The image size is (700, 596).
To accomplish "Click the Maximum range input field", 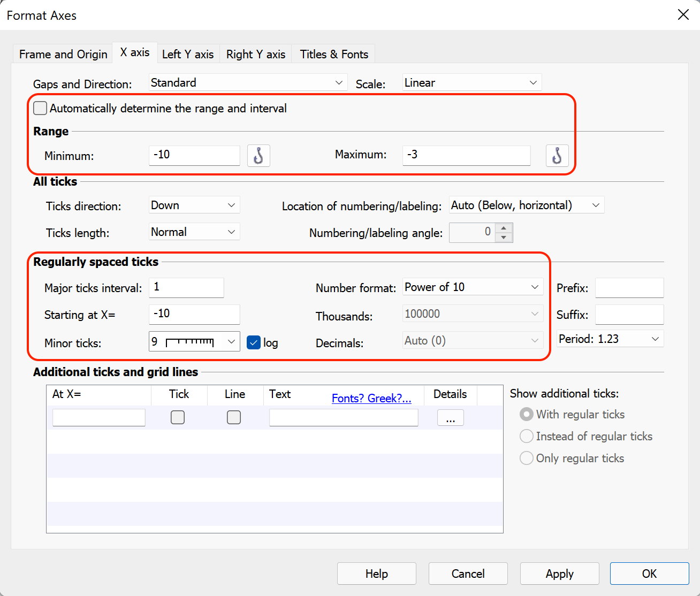I will point(467,155).
